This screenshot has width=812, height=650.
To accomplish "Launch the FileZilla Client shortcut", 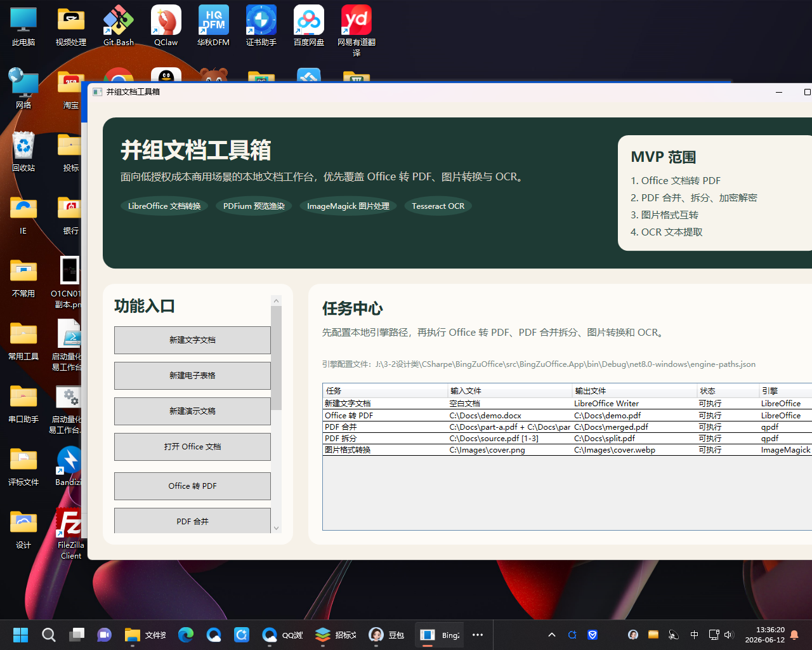I will coord(70,533).
